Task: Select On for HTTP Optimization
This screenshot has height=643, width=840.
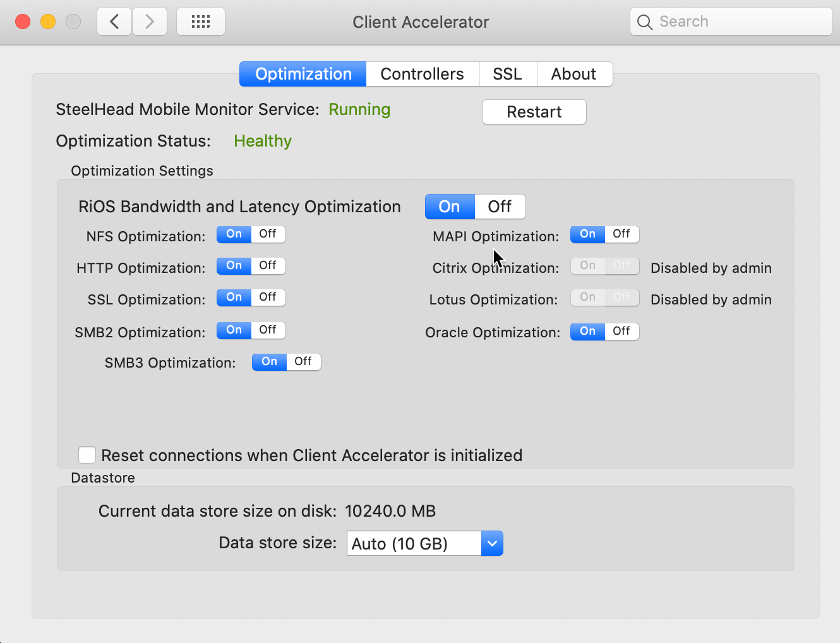Action: [x=234, y=265]
